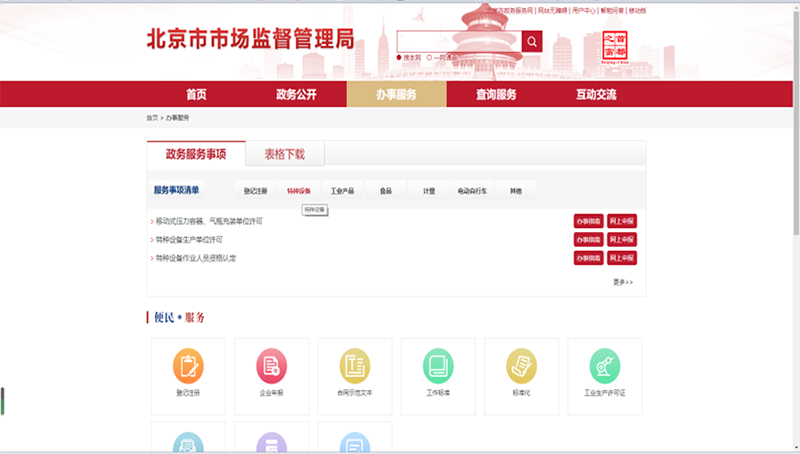Image resolution: width=800 pixels, height=454 pixels.
Task: Click 网上申报 for 特种设备生产单位许可
Action: pyautogui.click(x=622, y=240)
